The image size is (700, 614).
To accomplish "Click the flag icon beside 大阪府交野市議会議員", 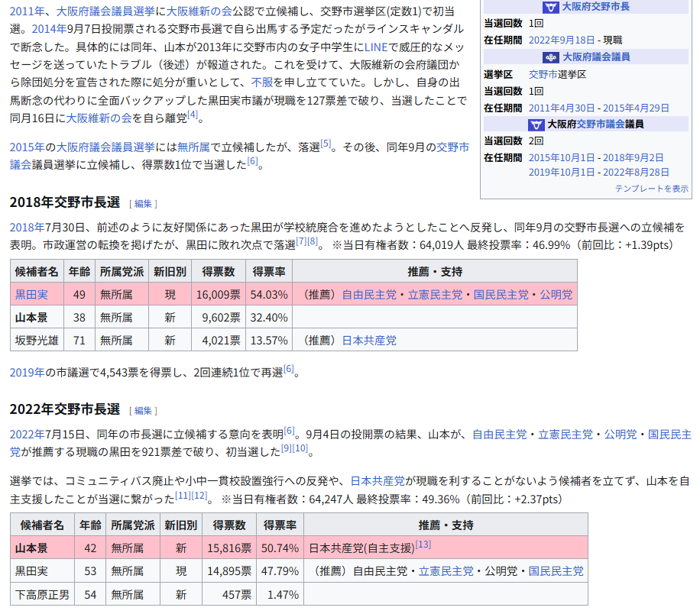I will click(x=536, y=124).
